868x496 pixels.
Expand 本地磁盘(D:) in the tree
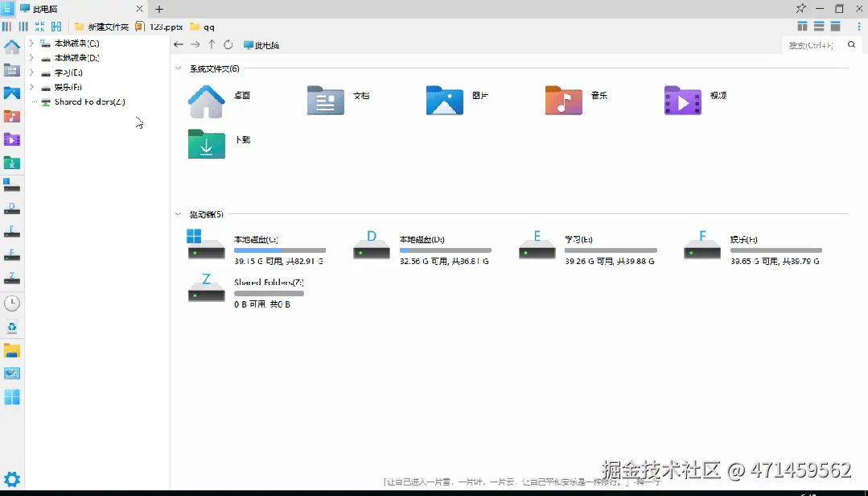[x=31, y=58]
